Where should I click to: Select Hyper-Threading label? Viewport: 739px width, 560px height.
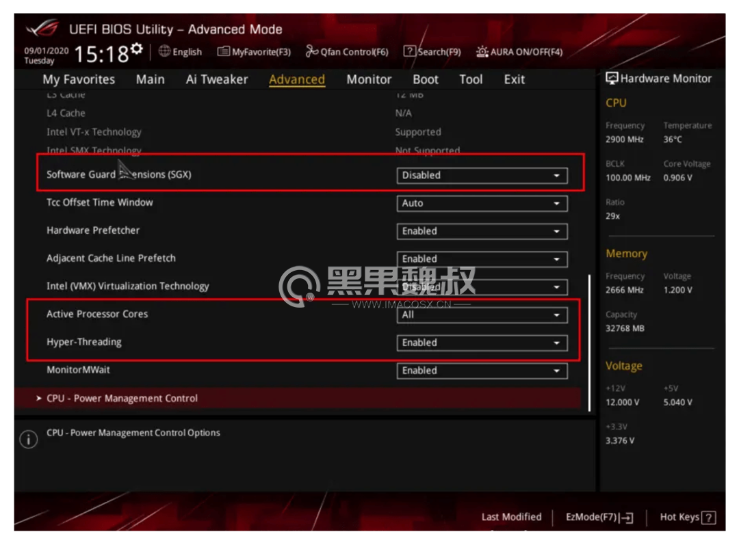click(x=84, y=342)
